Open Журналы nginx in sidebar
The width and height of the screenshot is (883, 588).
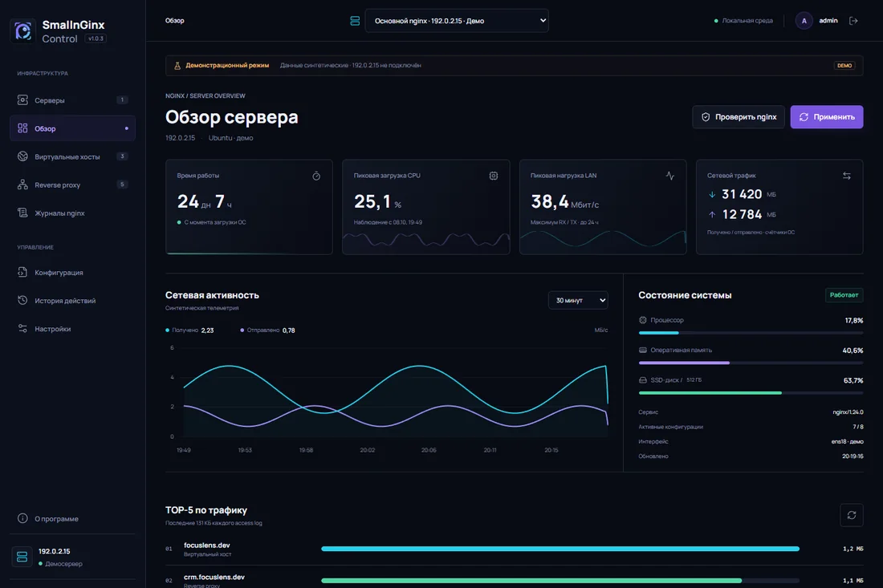[72, 213]
